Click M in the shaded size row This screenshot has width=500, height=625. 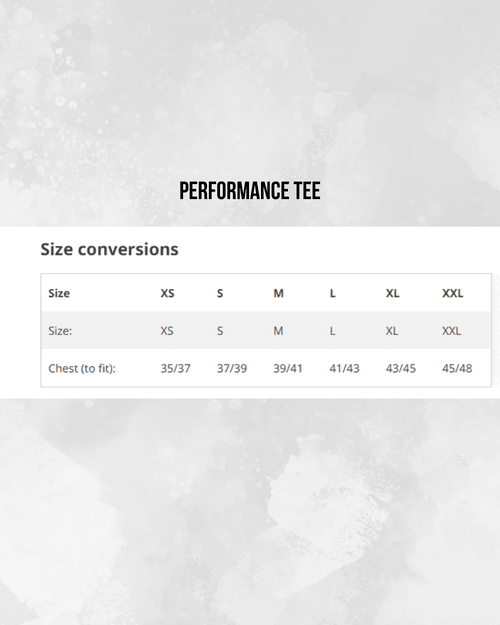(278, 331)
